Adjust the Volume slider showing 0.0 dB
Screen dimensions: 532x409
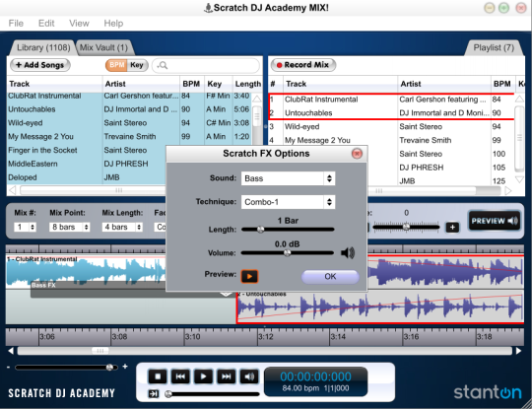288,253
